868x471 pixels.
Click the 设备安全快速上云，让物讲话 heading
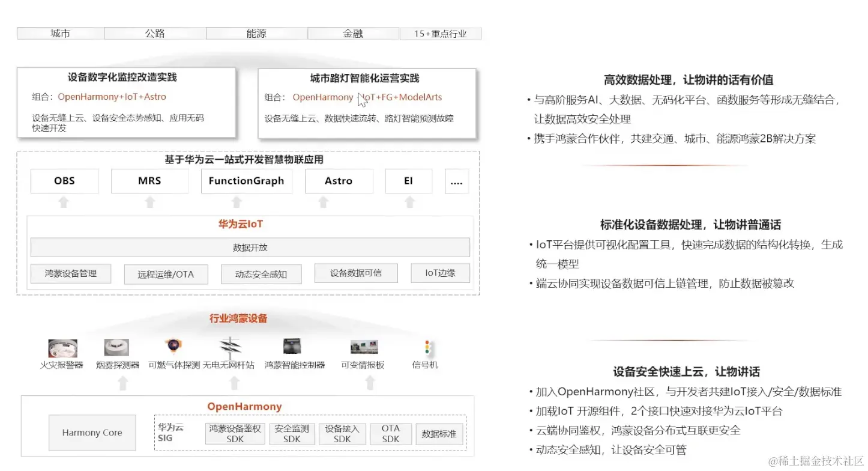[686, 372]
